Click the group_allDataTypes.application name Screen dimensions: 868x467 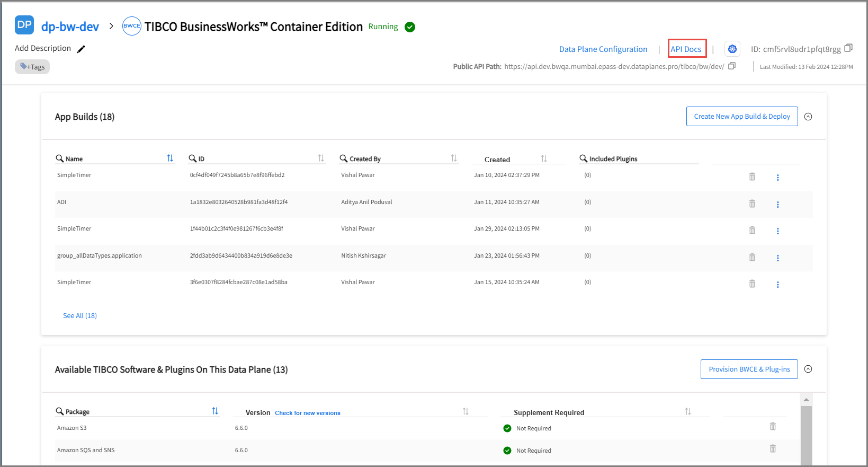click(x=100, y=255)
